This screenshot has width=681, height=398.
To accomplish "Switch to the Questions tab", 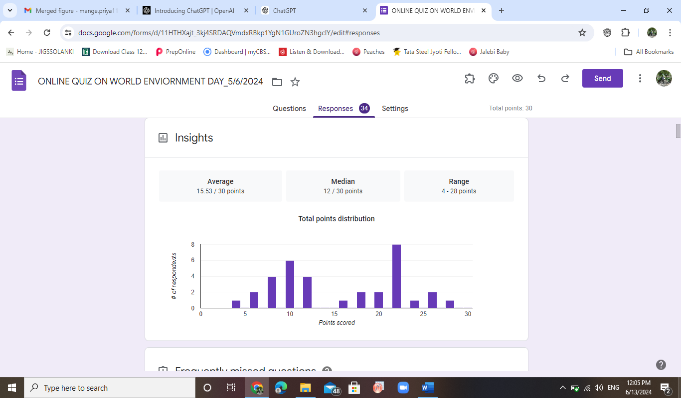I will (x=289, y=108).
